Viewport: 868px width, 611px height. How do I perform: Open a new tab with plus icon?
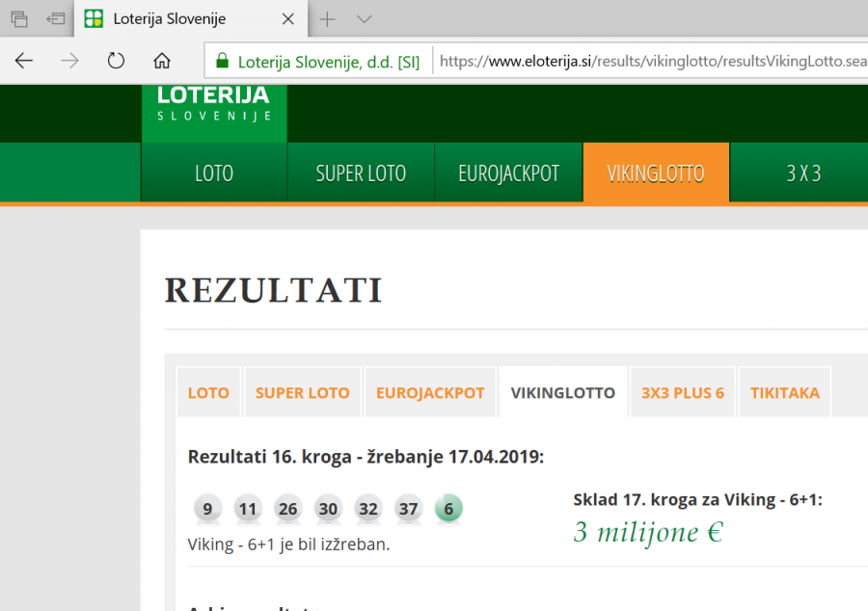click(x=328, y=19)
